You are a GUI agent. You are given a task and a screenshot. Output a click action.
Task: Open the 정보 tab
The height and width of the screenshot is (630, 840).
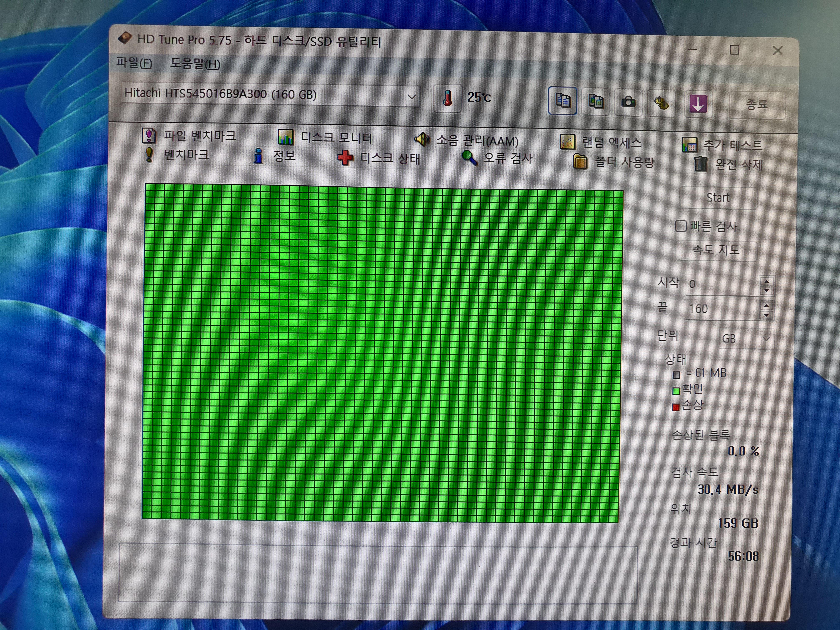275,156
